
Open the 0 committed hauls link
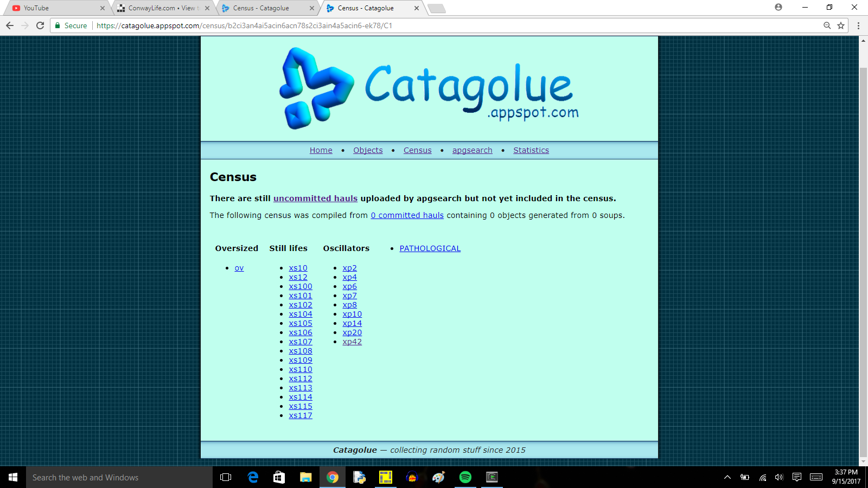tap(407, 215)
